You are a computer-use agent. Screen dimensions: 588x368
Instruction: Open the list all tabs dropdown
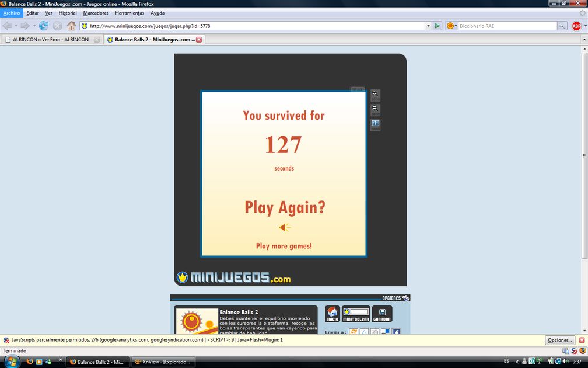tap(584, 40)
